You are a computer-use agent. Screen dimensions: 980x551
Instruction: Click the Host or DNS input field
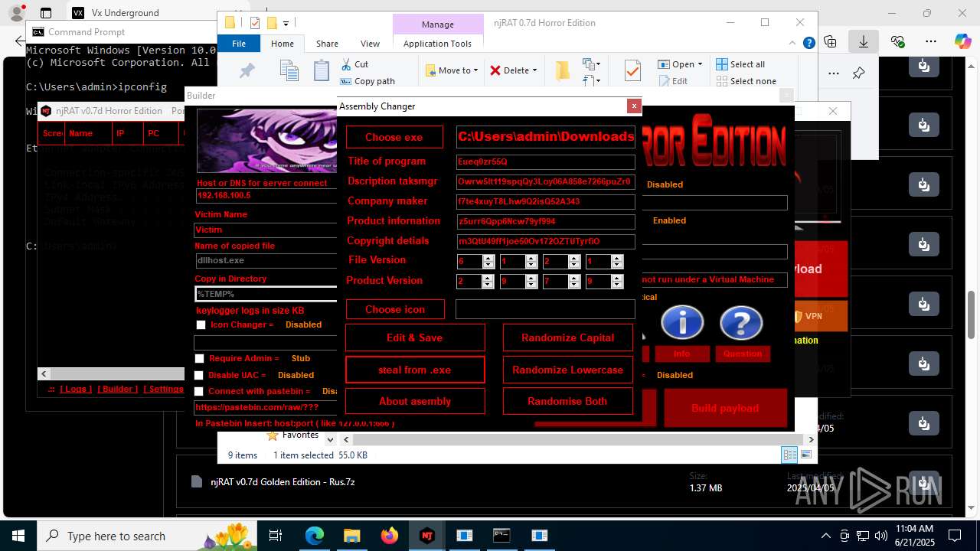coord(266,196)
